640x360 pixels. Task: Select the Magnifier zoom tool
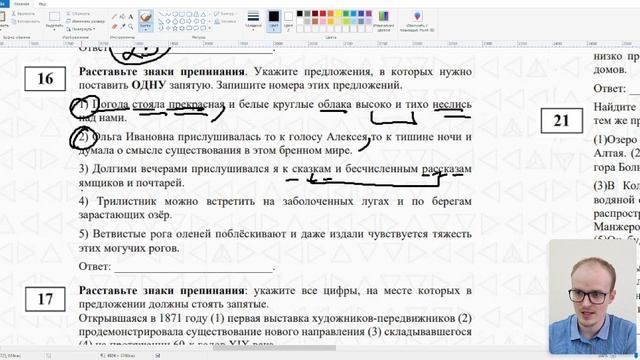tap(131, 27)
